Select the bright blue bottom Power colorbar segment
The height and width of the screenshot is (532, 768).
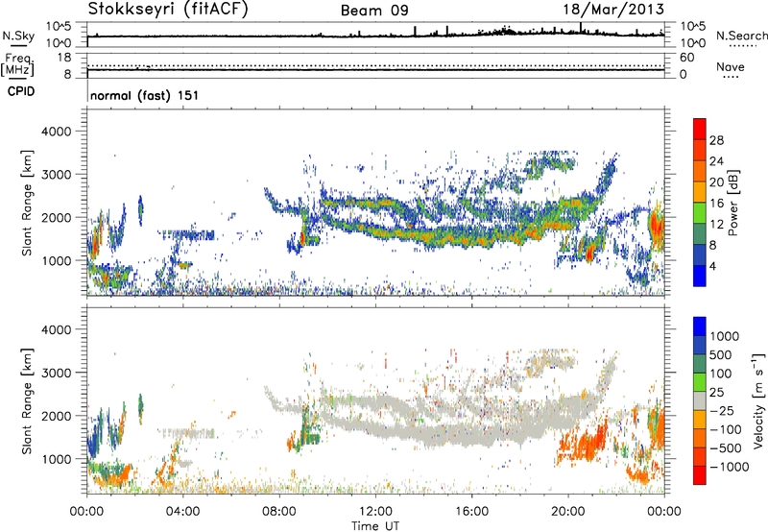click(x=700, y=277)
